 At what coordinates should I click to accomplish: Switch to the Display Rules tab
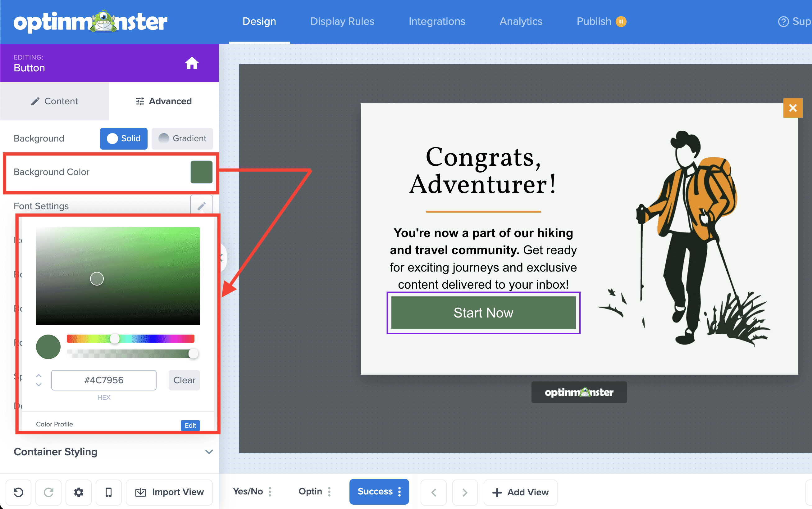coord(342,21)
